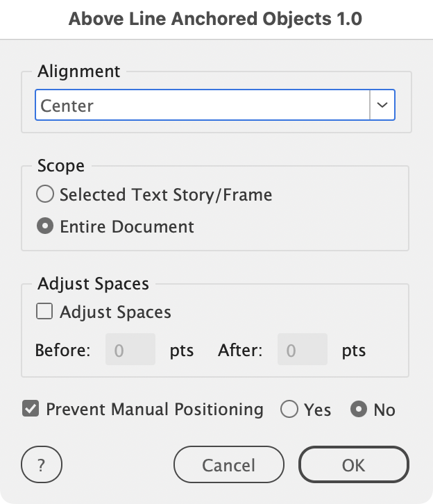
Task: Open the Alignment dropdown arrow
Action: click(x=382, y=106)
